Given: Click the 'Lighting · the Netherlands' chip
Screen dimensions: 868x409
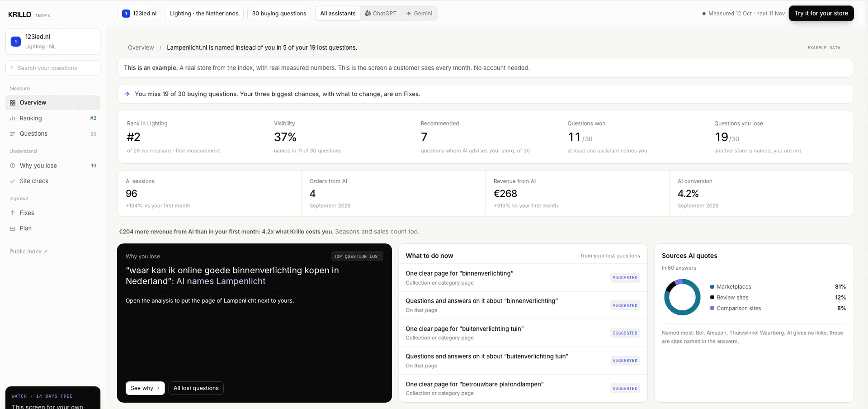Looking at the screenshot, I should coord(204,14).
